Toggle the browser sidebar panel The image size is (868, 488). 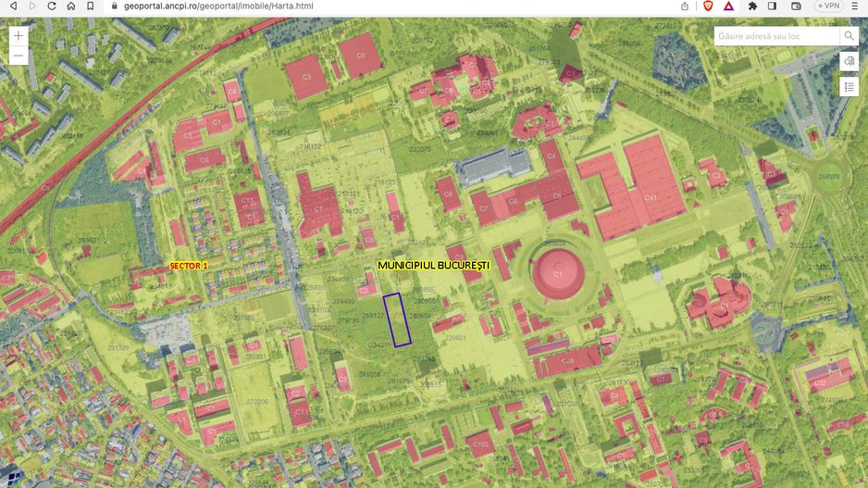point(773,6)
